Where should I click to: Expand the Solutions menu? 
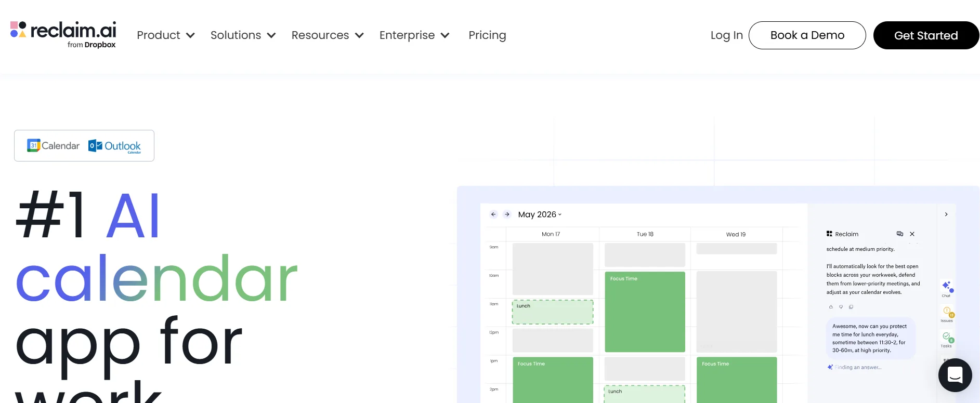(x=243, y=35)
